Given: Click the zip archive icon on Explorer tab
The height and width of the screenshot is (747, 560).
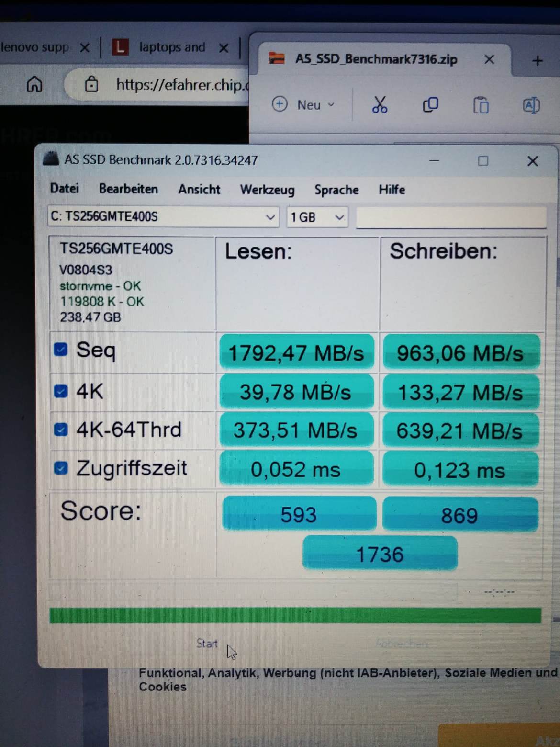Looking at the screenshot, I should pos(277,58).
